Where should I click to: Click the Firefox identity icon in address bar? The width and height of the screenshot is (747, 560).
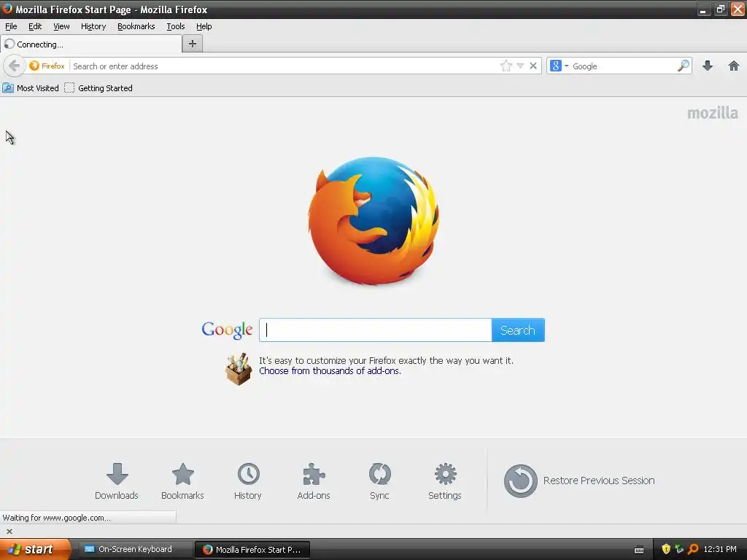tap(46, 66)
